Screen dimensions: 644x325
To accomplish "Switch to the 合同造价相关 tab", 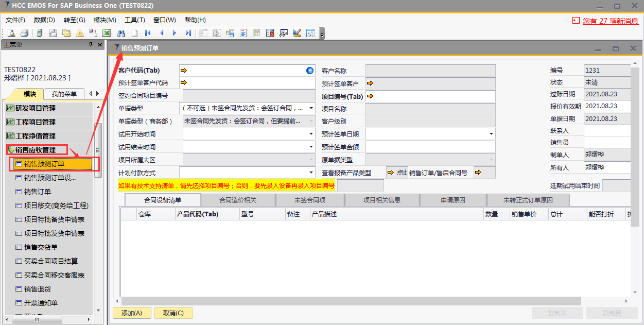I will coord(238,200).
